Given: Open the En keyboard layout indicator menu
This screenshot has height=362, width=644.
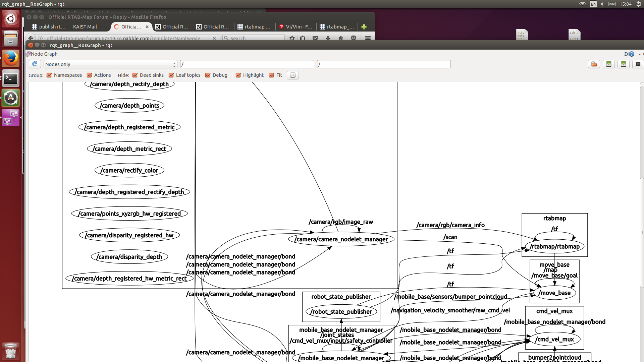Looking at the screenshot, I should point(593,4).
